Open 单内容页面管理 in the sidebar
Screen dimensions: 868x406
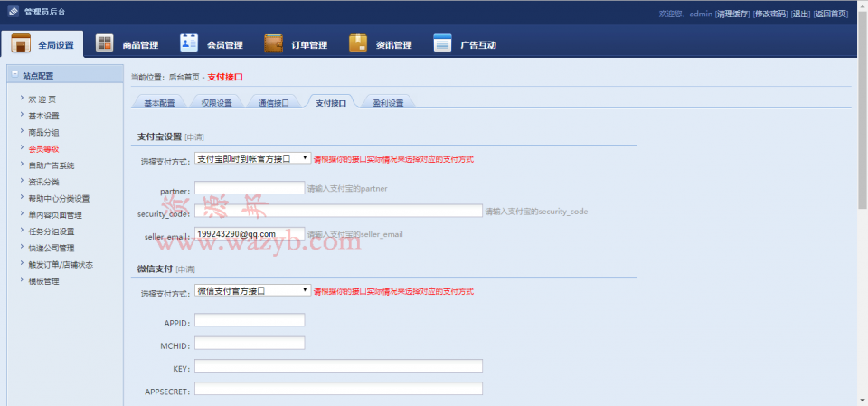55,215
